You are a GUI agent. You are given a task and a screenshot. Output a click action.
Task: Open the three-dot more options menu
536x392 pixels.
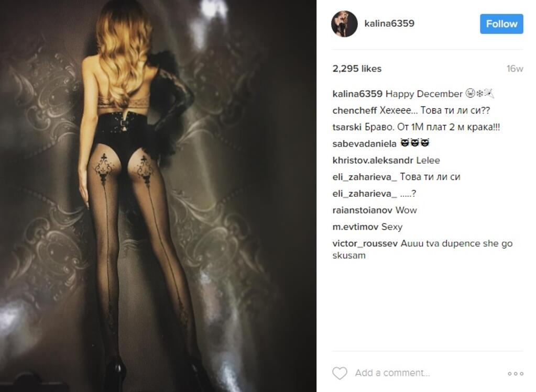click(x=516, y=374)
